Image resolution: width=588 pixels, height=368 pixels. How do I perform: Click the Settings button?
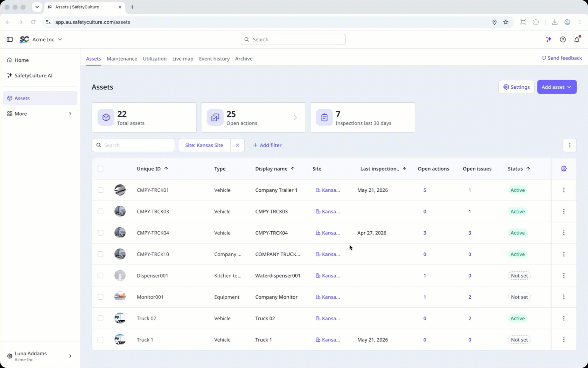[516, 87]
